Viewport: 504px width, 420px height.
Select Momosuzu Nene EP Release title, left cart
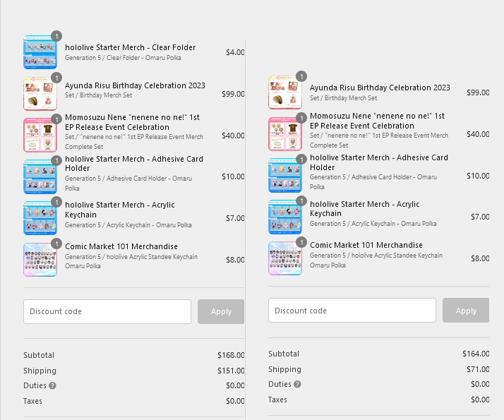(132, 122)
